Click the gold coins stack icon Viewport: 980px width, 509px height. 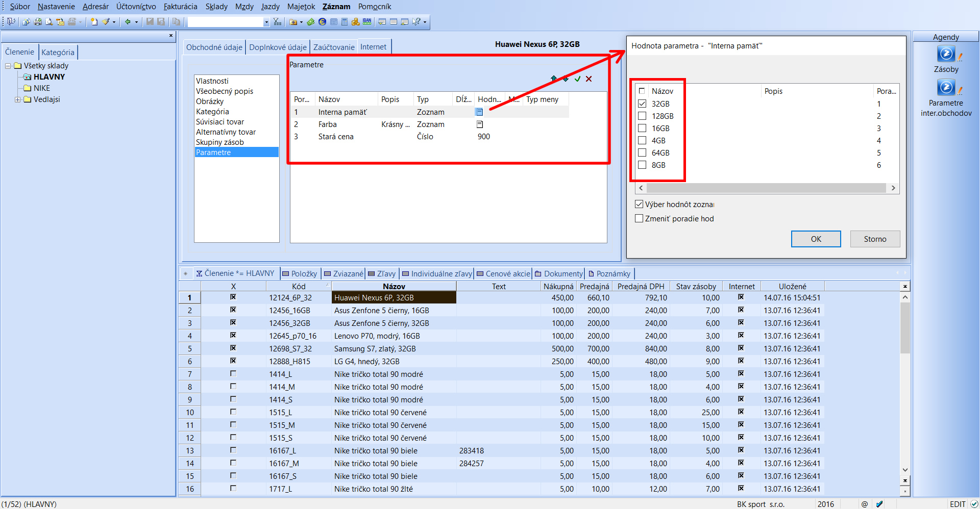tap(356, 22)
